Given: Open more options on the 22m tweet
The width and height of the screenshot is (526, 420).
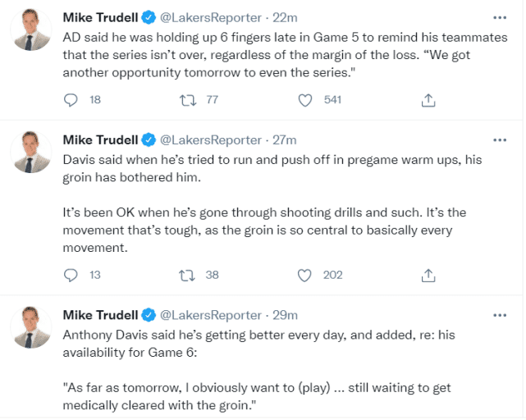Looking at the screenshot, I should (x=499, y=17).
